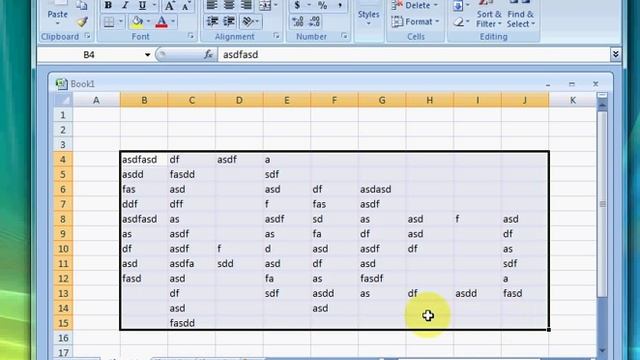Open fill color dropdown arrow

click(x=148, y=22)
